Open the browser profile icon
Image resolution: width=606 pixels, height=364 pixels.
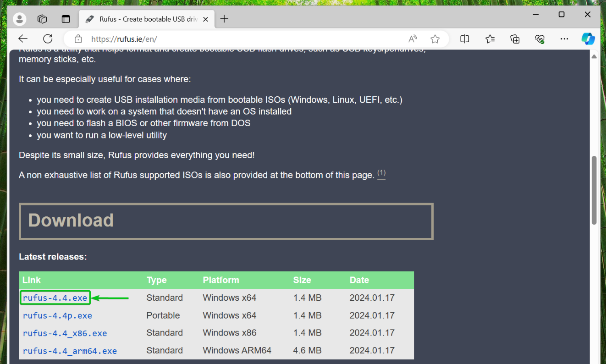point(20,19)
